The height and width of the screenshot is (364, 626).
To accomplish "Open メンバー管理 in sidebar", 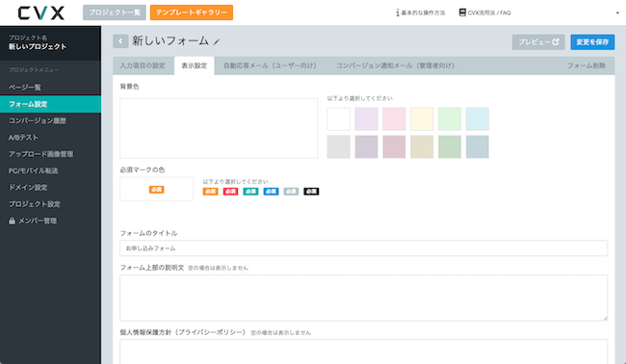I will point(50,221).
